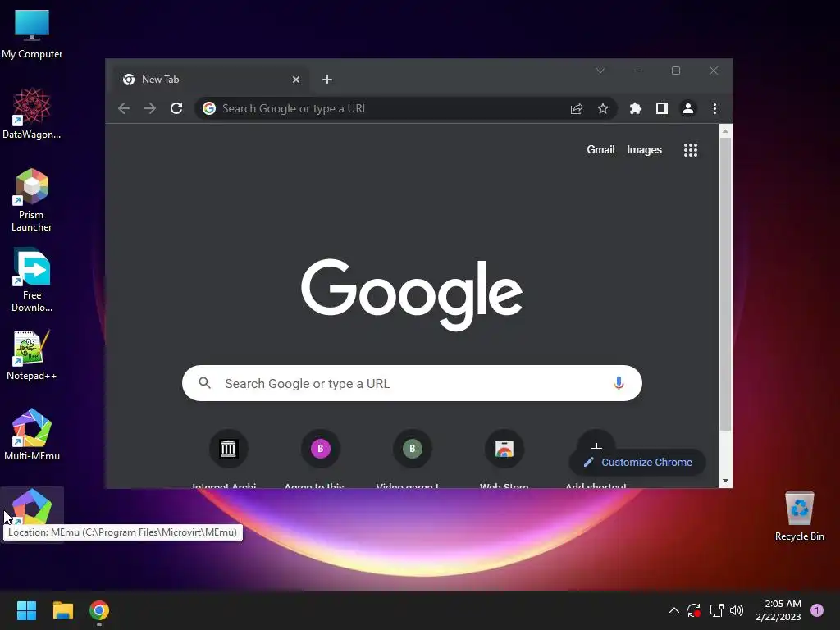Viewport: 840px width, 630px height.
Task: Open the purple B shortcut tile
Action: [321, 449]
